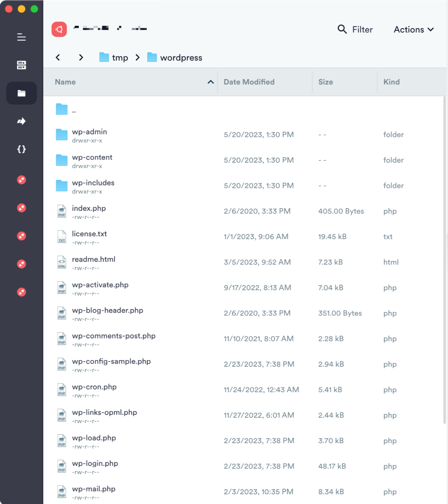
Task: Open the hosts/servers view in sidebar
Action: pos(21,65)
